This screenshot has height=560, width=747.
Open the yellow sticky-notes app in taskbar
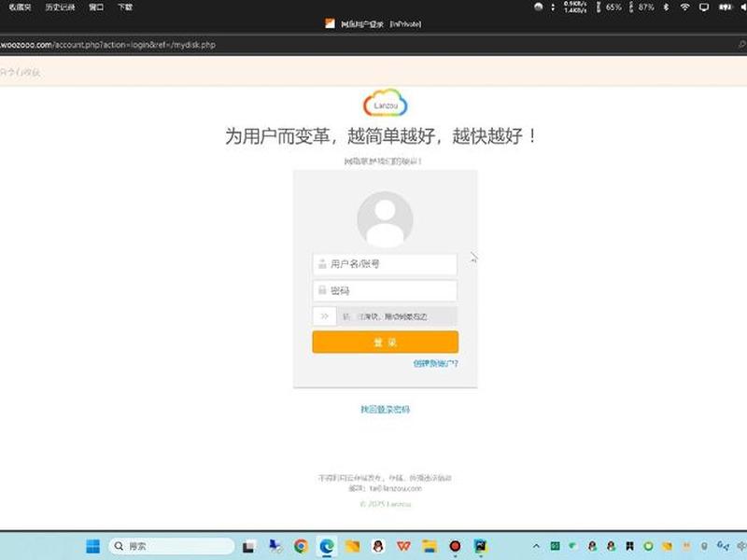tap(353, 546)
